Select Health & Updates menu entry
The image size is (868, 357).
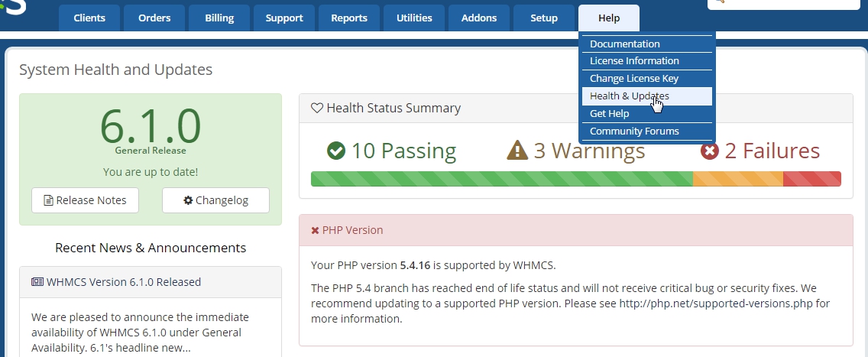pos(646,96)
